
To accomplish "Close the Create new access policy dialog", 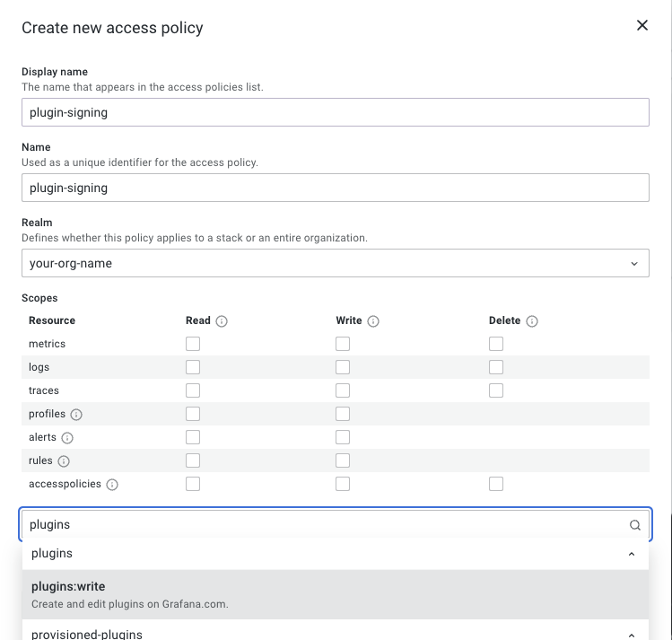I will [641, 26].
